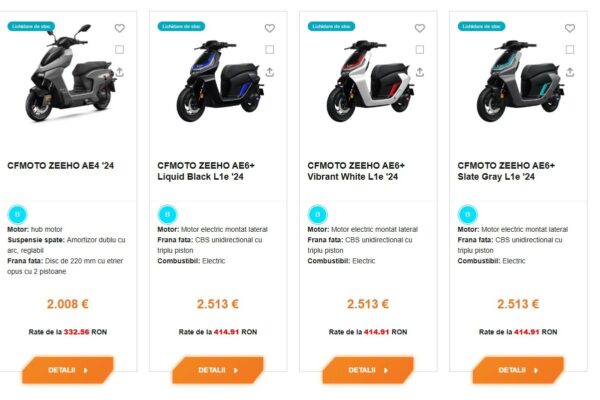Viewport: 600px width, 400px height.
Task: Open Vibrant White scooter product image
Action: point(370,81)
